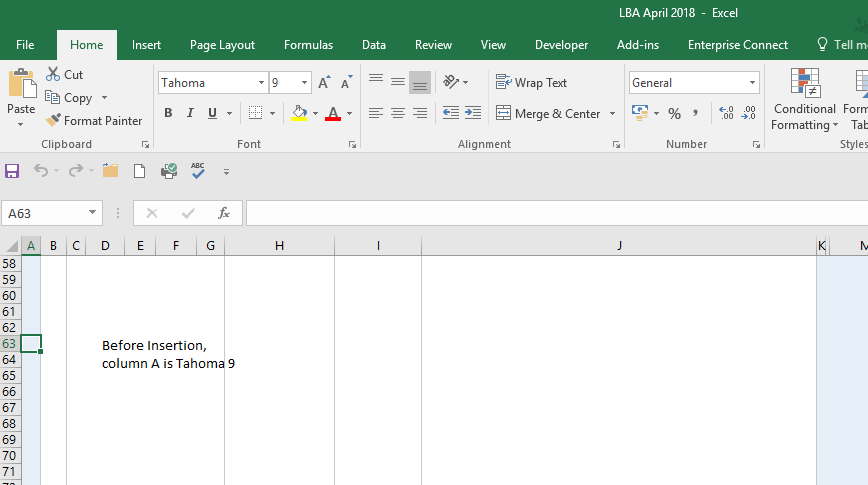Open file with folder icon
Screen dimensions: 868x485
(110, 171)
